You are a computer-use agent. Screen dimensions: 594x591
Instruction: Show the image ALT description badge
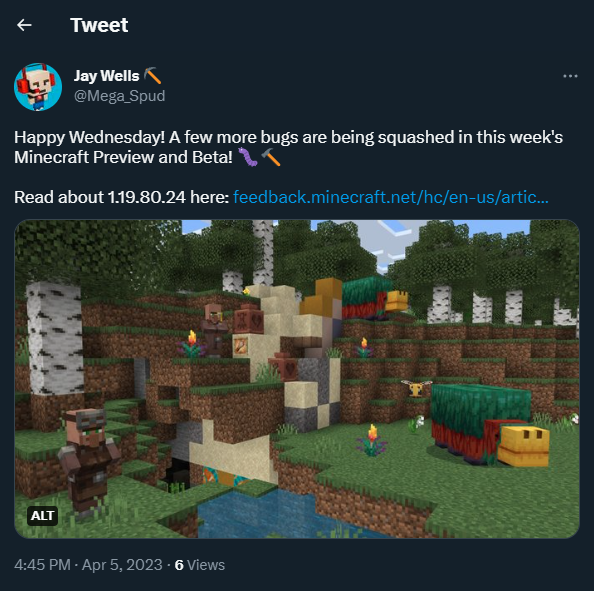(x=42, y=516)
